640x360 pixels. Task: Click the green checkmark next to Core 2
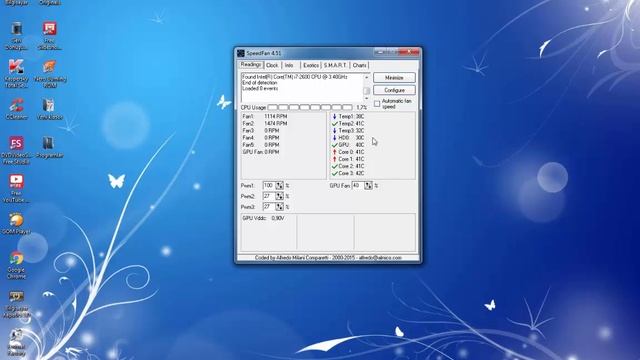[x=335, y=167]
